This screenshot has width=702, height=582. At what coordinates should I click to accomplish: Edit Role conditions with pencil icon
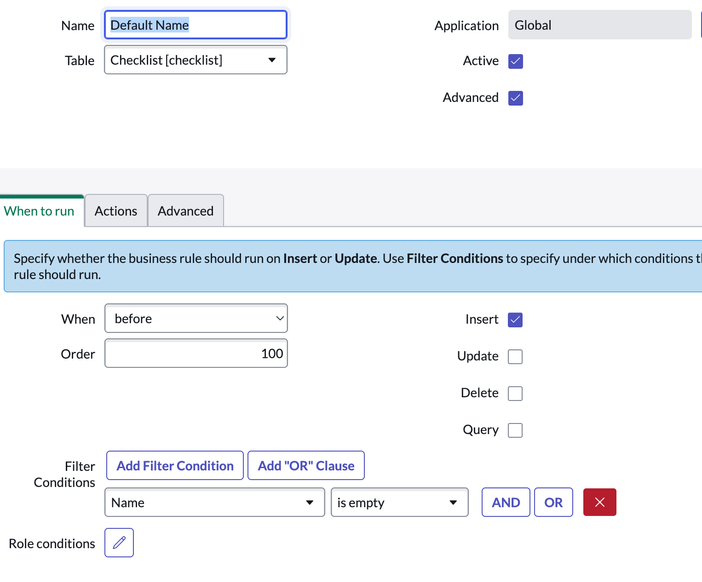pyautogui.click(x=119, y=543)
